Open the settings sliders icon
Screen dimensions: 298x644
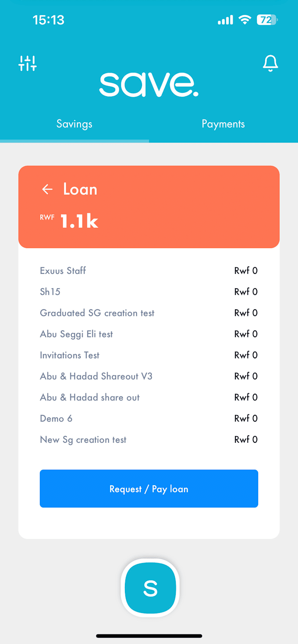tap(28, 63)
